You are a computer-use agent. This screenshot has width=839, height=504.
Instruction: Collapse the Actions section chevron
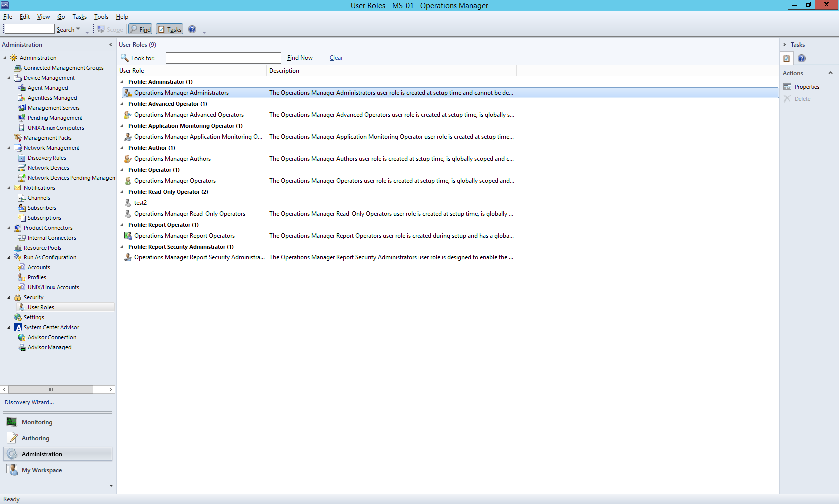click(830, 73)
